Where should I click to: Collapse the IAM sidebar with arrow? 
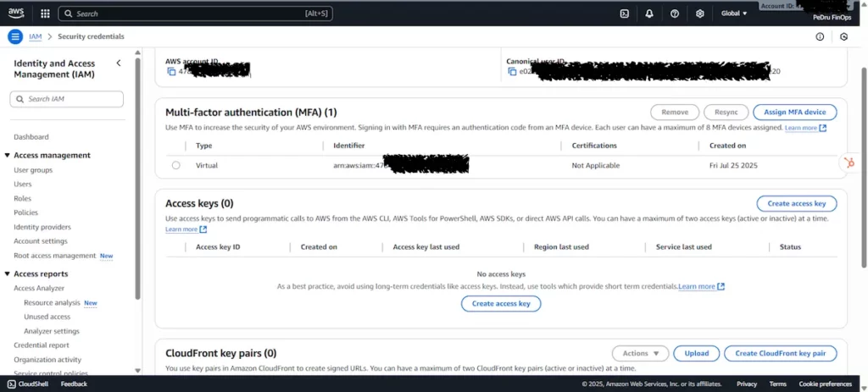tap(119, 63)
